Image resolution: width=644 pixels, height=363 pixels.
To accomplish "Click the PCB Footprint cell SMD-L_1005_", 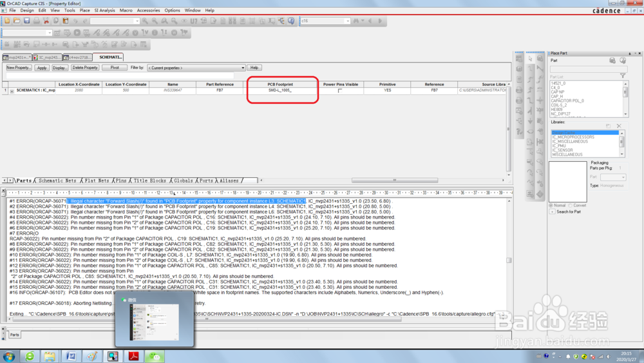I will coord(280,90).
